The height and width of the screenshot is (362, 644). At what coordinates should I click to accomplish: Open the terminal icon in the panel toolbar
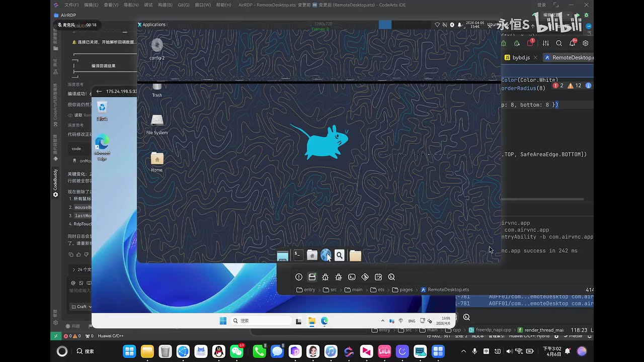[x=352, y=277]
